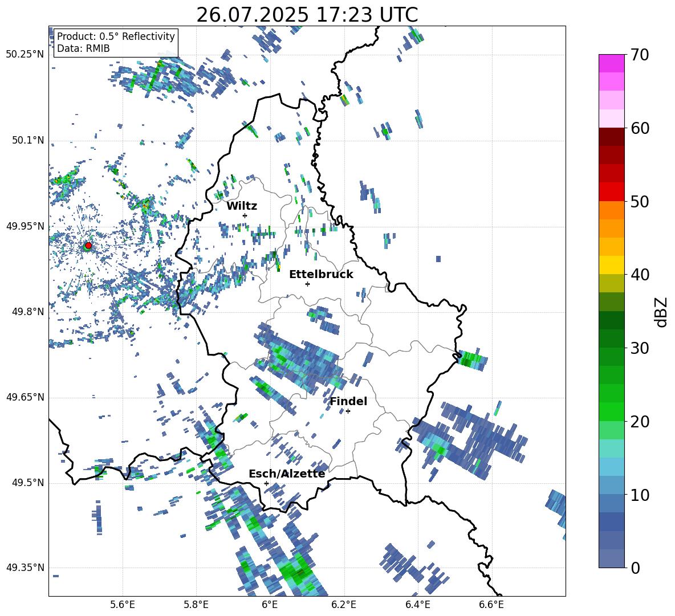Click the 30 colorbar tick label

pos(640,348)
